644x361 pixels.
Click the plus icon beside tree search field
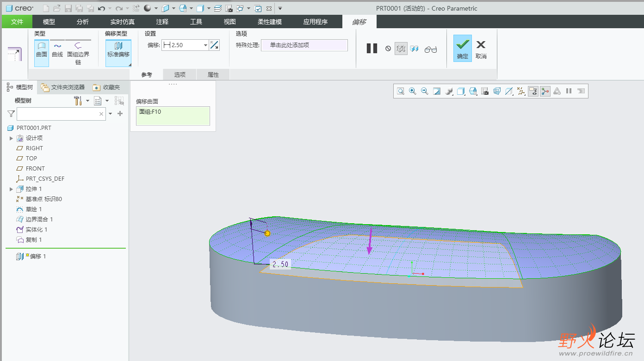tap(120, 114)
